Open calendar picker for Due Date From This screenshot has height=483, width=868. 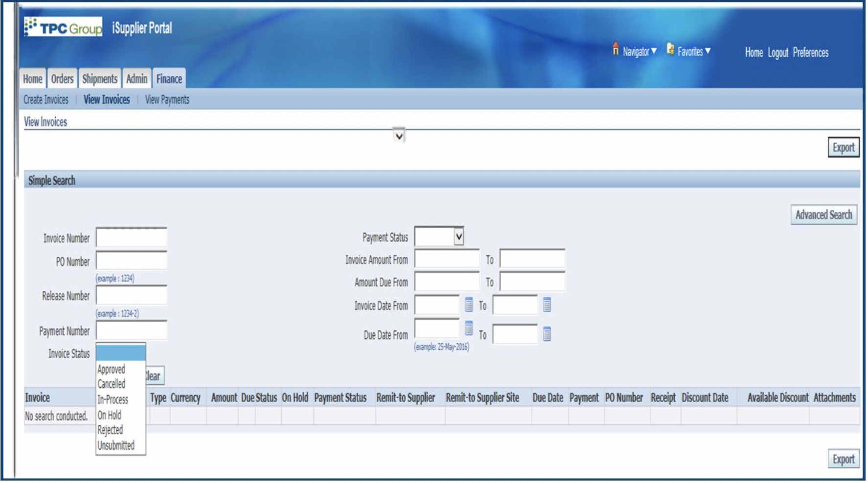pos(469,329)
